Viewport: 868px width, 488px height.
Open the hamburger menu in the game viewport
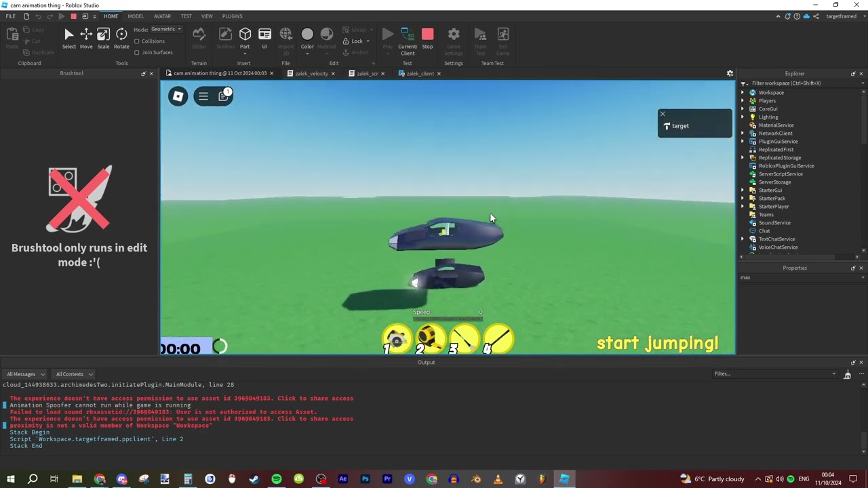click(203, 96)
